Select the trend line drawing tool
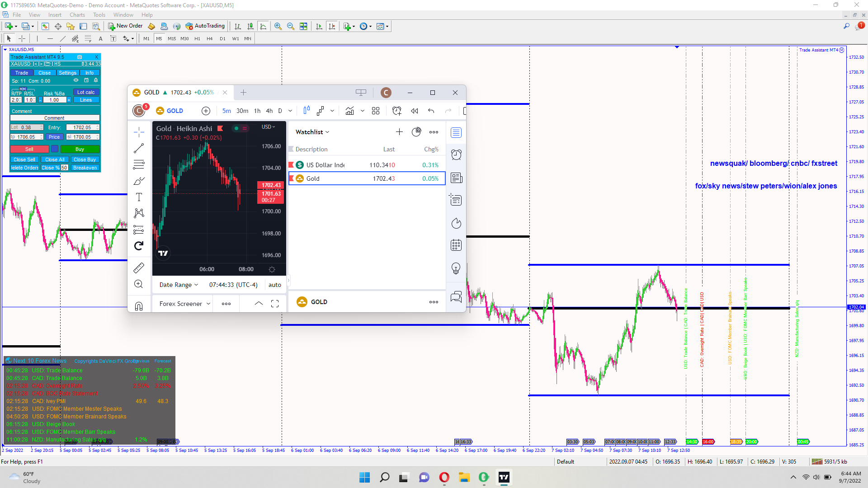The image size is (868, 488). point(139,148)
